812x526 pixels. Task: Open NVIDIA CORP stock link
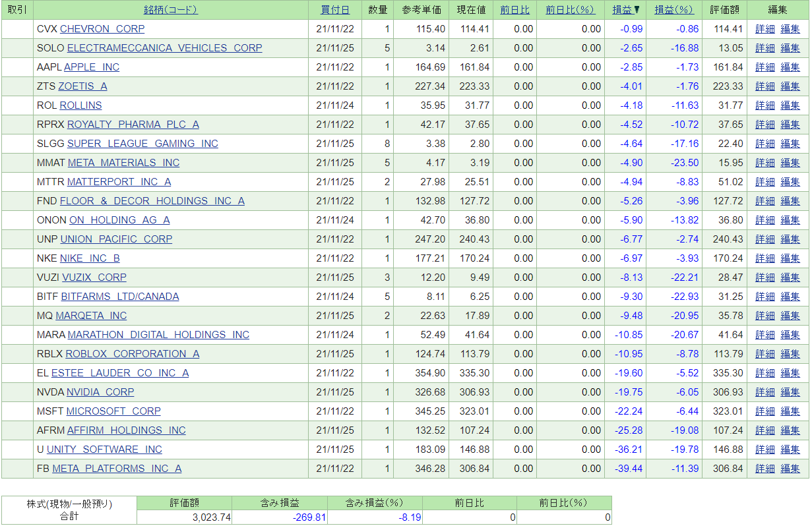(x=100, y=392)
